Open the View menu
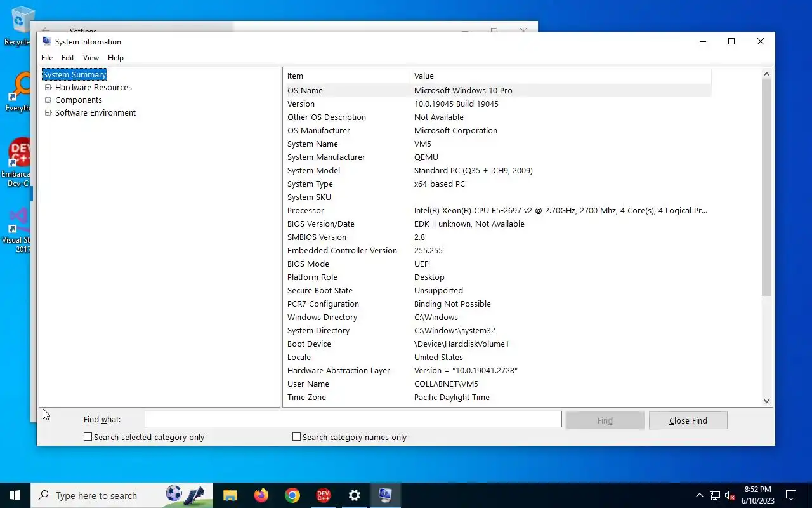This screenshot has height=508, width=812. 91,58
